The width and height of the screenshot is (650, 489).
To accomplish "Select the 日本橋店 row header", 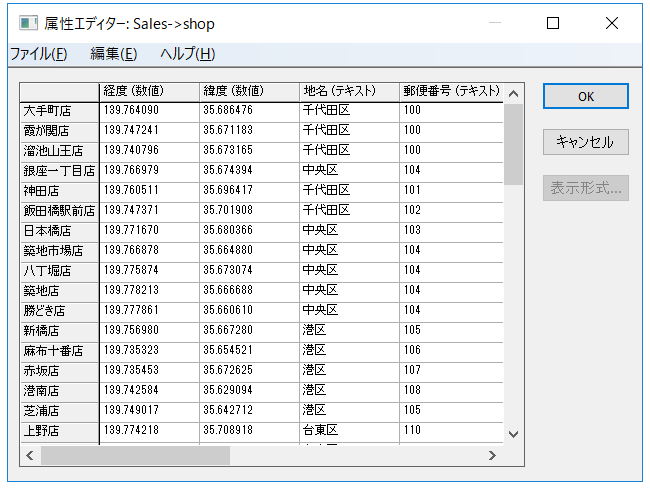I will click(x=59, y=232).
